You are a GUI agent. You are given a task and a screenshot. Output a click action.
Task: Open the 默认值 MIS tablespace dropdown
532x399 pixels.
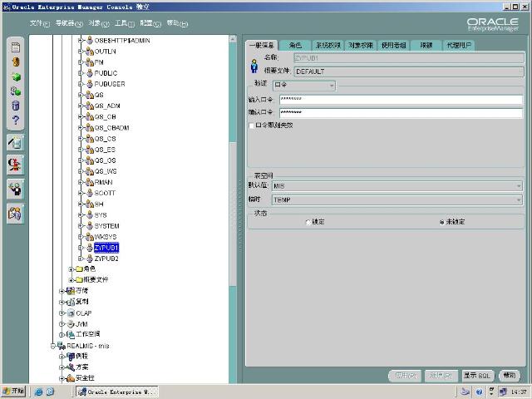(518, 186)
